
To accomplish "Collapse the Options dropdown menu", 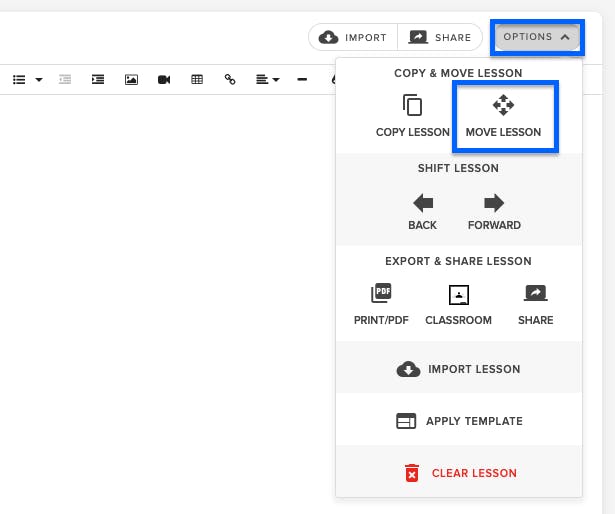I will pyautogui.click(x=537, y=37).
